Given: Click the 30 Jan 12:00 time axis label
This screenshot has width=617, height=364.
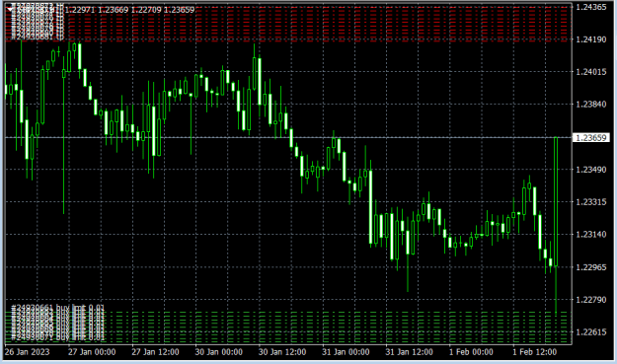Looking at the screenshot, I should click(282, 352).
